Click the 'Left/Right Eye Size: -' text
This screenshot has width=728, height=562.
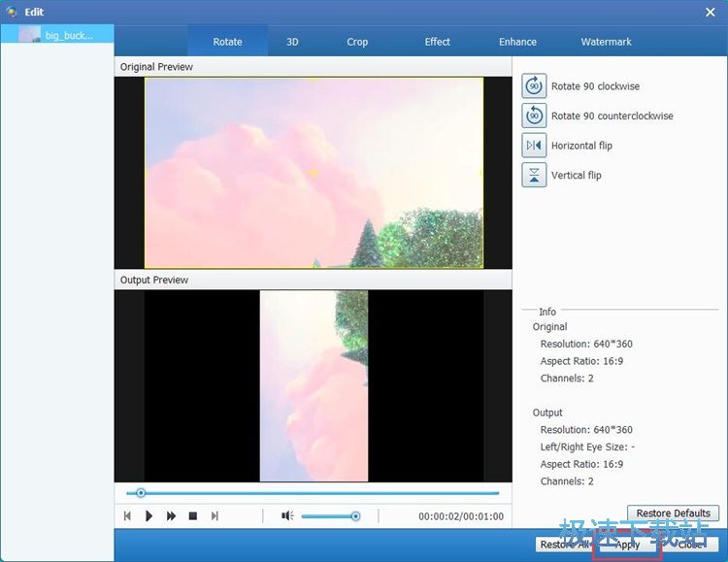coord(587,447)
